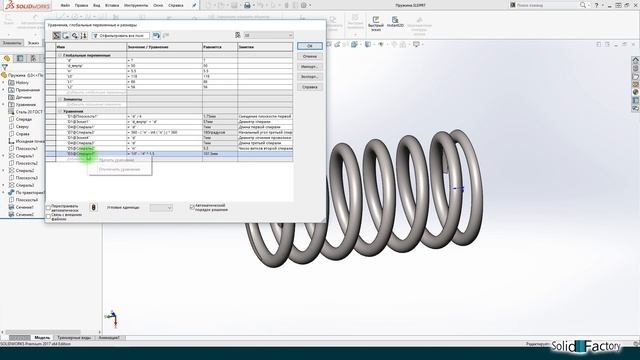The image size is (640, 360).
Task: Click the Импорт... button
Action: (310, 67)
